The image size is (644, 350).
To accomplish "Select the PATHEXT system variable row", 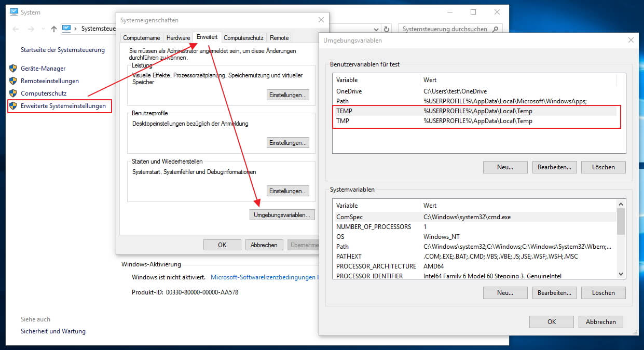I will point(475,256).
